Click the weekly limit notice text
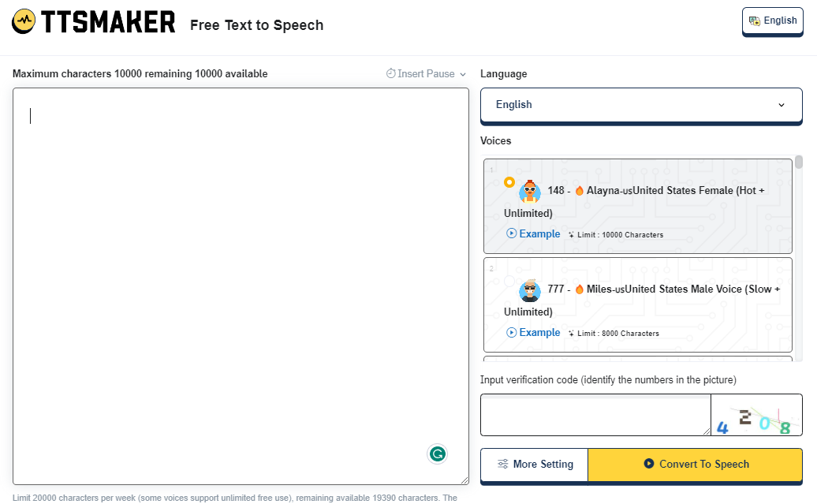Viewport: 817px width, 504px height. pos(235,498)
